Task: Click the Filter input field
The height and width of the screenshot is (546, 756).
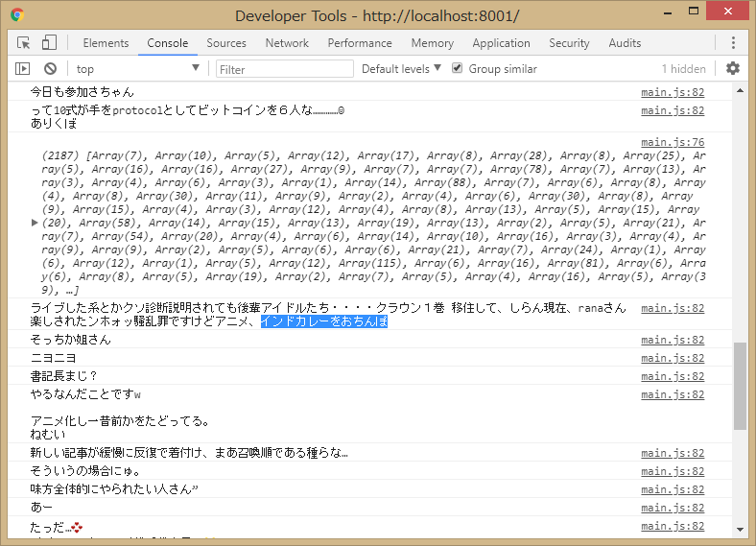Action: click(285, 69)
